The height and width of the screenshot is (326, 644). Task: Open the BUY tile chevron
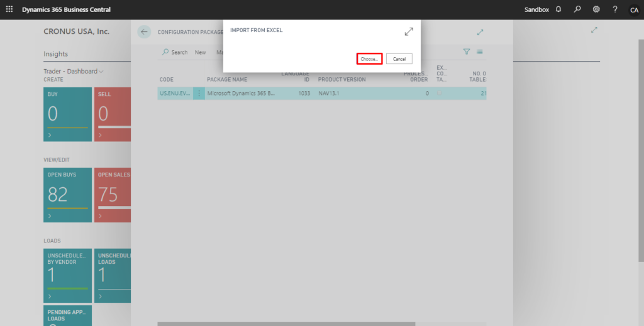[x=50, y=135]
